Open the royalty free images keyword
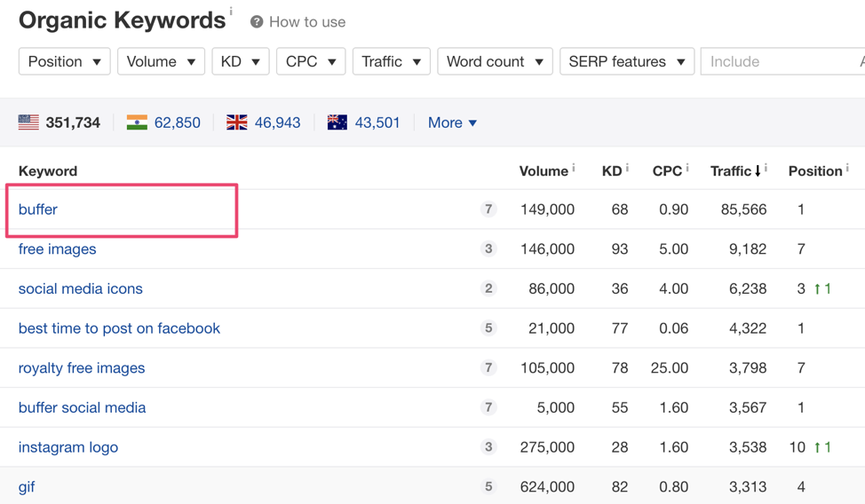Image resolution: width=865 pixels, height=504 pixels. [82, 368]
